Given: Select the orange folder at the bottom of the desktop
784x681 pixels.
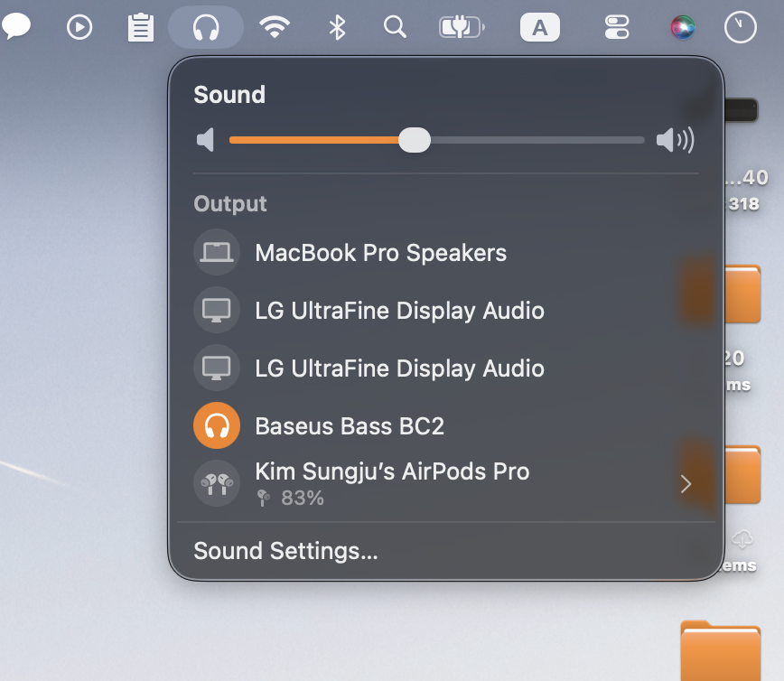Looking at the screenshot, I should pyautogui.click(x=721, y=650).
